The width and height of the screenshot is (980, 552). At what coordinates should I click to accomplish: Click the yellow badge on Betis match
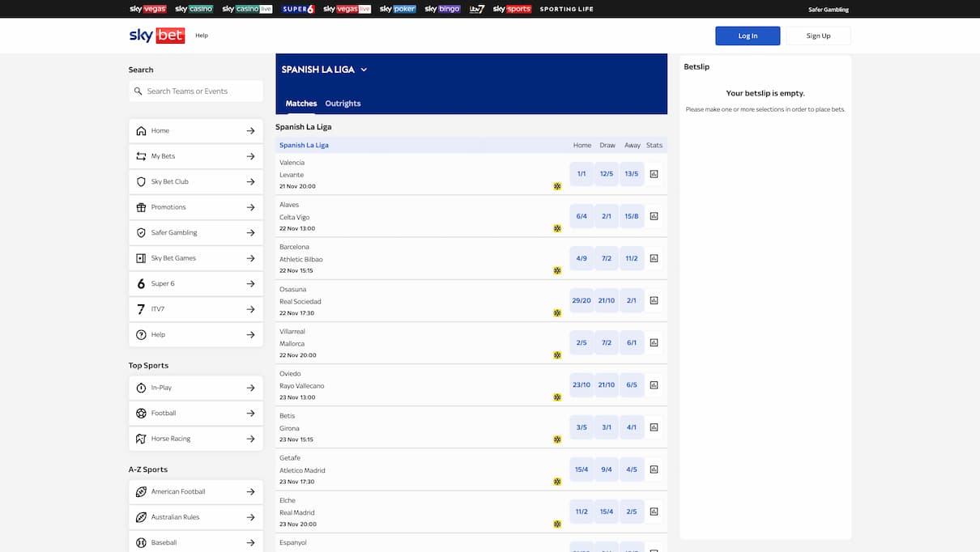pos(557,439)
